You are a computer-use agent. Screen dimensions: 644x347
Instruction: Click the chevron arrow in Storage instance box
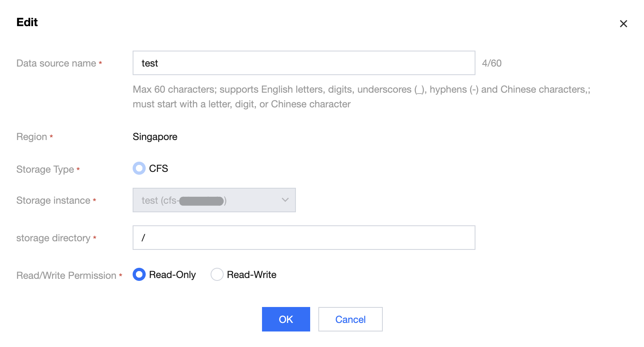coord(285,200)
